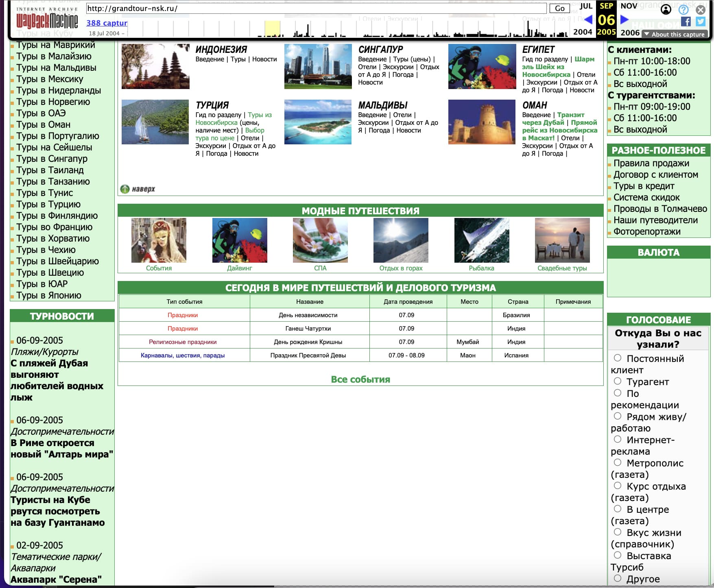
Task: Click the green наверх up-arrow icon
Action: click(x=125, y=189)
